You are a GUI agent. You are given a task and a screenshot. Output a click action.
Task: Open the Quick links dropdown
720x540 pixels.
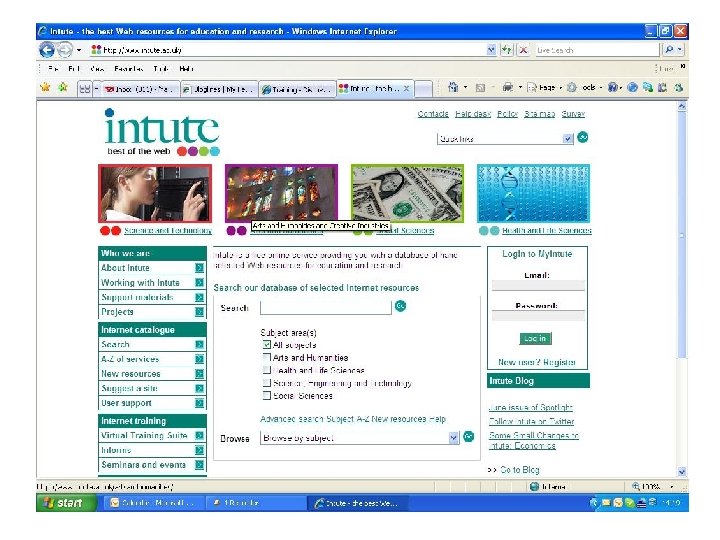click(568, 139)
